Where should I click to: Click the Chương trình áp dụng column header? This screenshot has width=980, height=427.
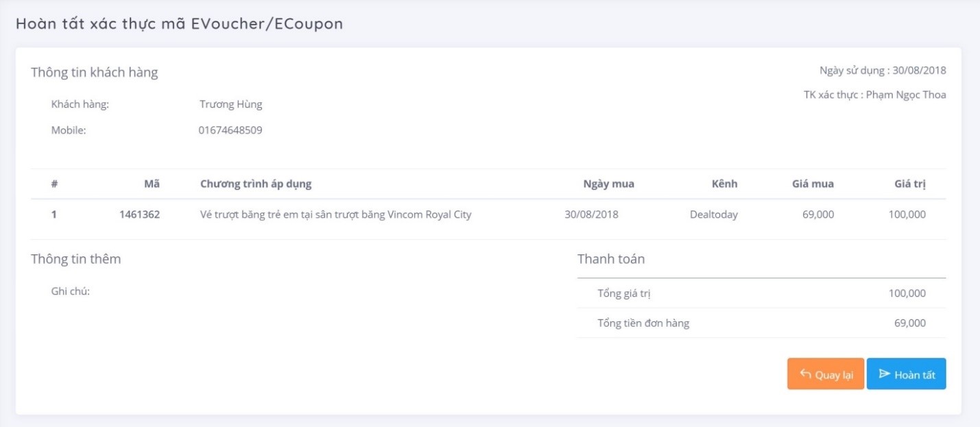coord(256,184)
